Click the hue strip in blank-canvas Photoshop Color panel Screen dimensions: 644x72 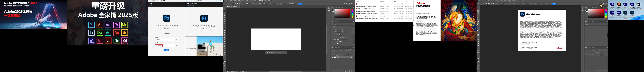click(352, 14)
